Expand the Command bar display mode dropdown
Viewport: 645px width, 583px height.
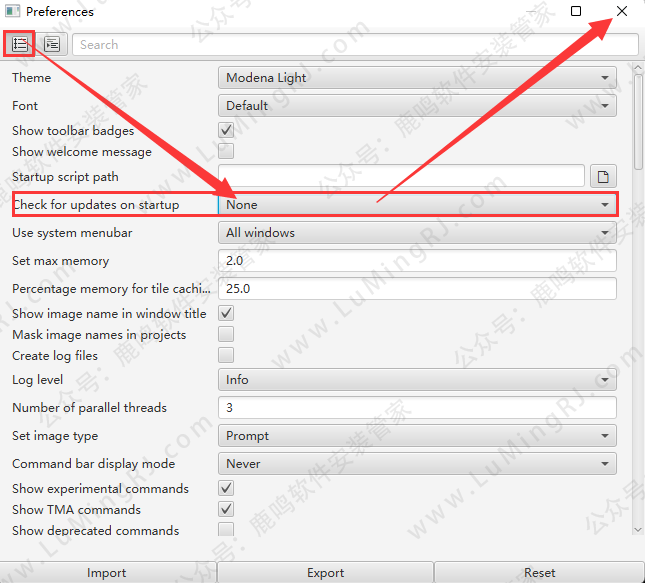coord(417,464)
